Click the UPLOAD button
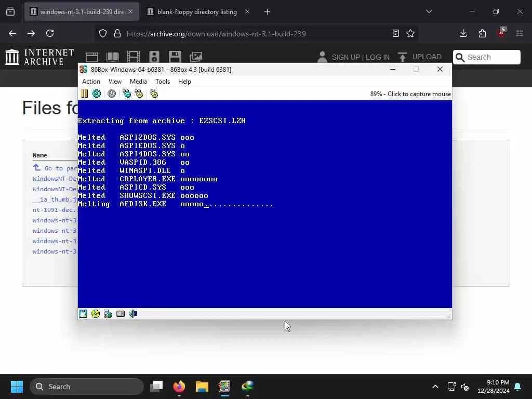This screenshot has width=532, height=399. click(x=420, y=57)
